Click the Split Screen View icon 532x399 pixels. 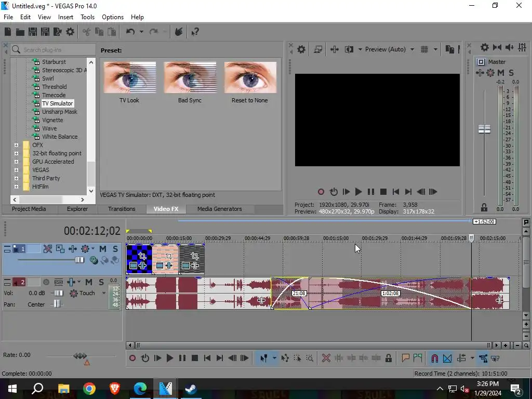(349, 49)
